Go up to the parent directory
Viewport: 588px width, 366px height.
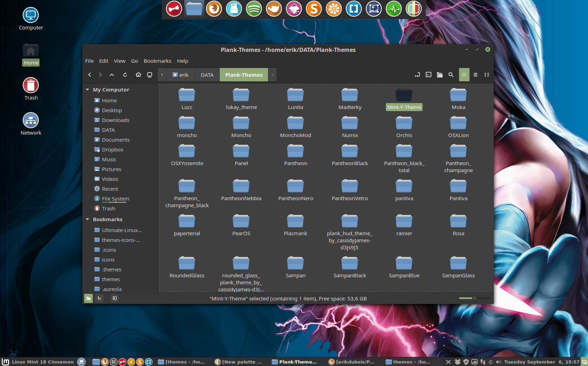(112, 75)
